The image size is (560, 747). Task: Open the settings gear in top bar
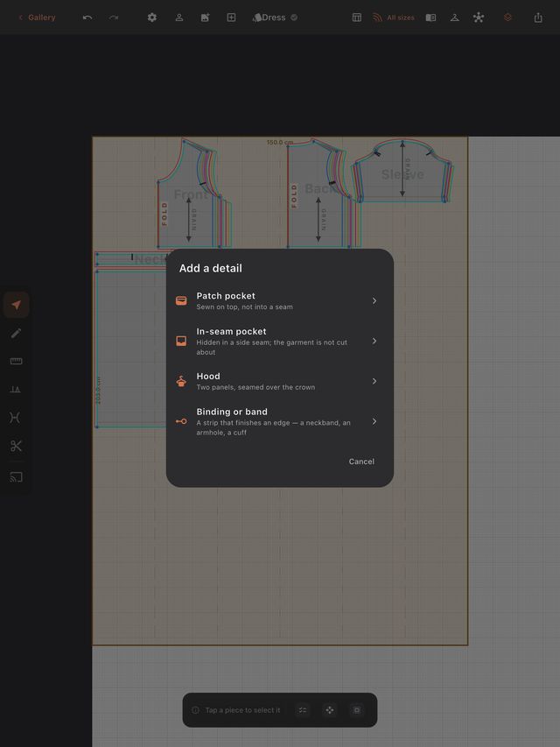pos(152,18)
